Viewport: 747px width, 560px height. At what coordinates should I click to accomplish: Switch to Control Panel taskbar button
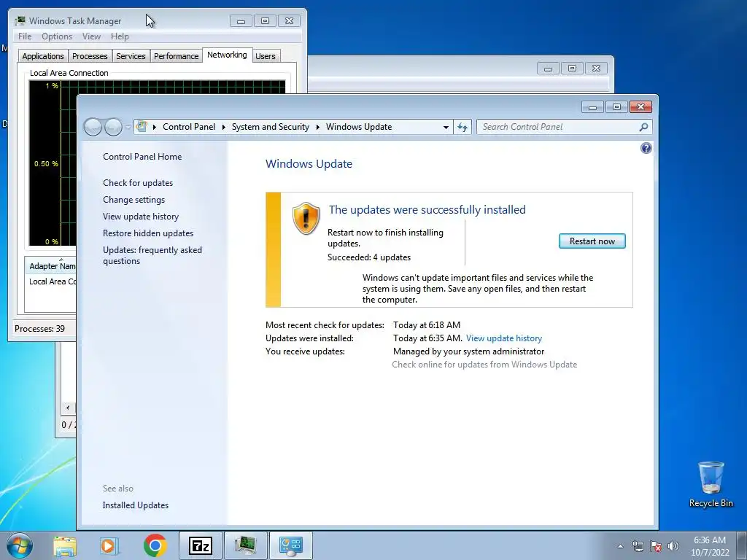(291, 545)
